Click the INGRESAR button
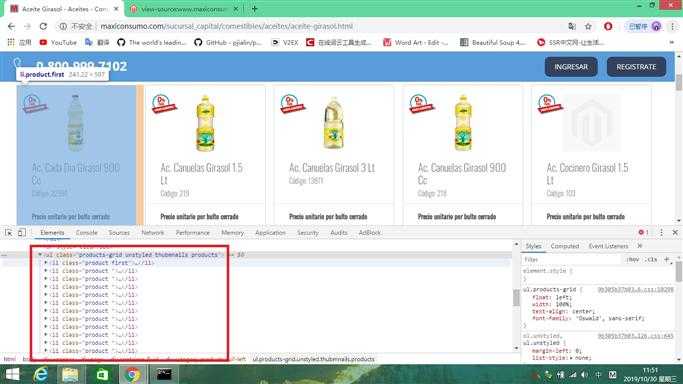The width and height of the screenshot is (683, 384). 571,67
